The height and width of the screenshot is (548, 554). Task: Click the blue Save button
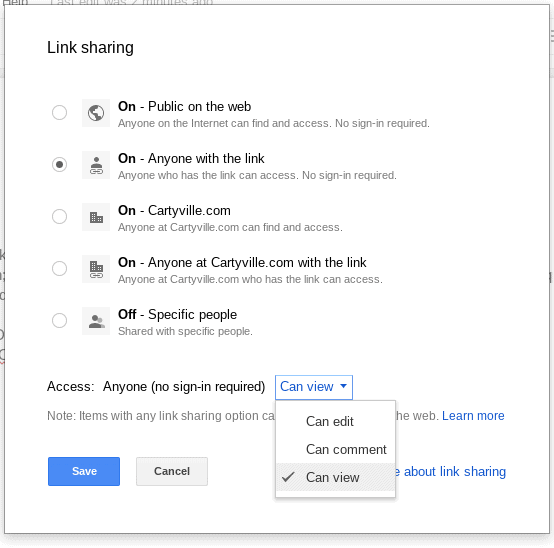pos(84,471)
